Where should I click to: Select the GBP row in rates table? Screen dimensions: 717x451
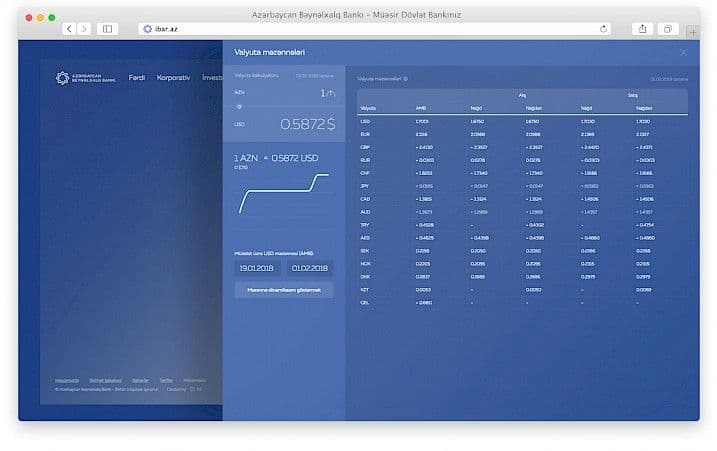pyautogui.click(x=522, y=147)
